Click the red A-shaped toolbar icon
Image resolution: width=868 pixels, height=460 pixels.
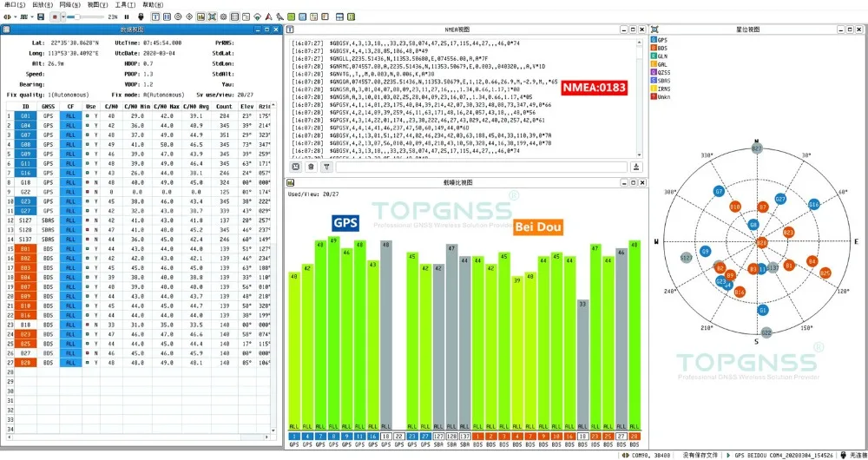click(x=268, y=16)
